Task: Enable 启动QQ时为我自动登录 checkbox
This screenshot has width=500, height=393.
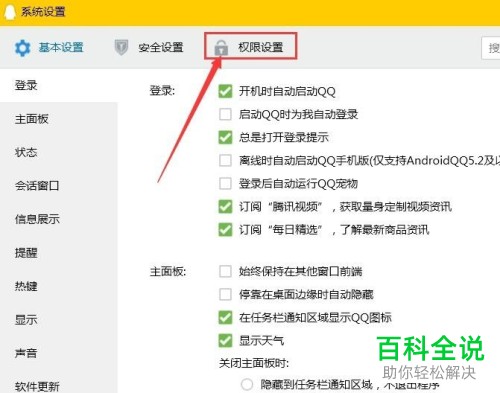Action: (x=225, y=114)
